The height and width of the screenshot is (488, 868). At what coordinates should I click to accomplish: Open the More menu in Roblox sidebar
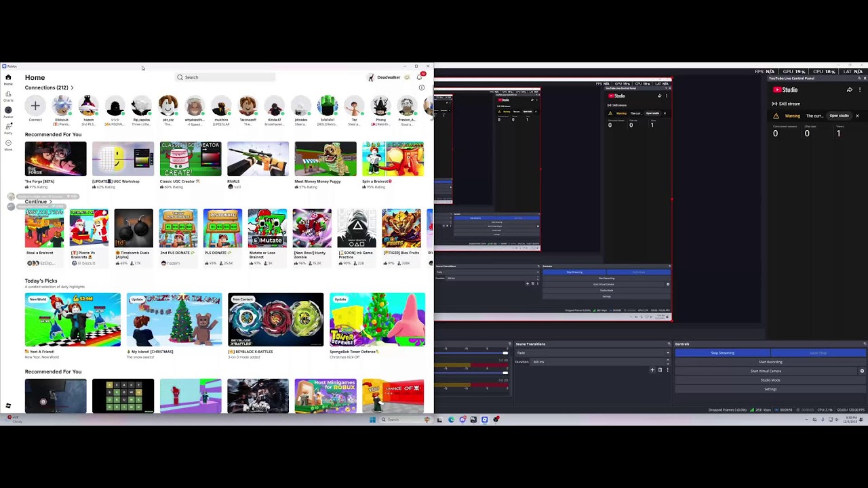(8, 144)
